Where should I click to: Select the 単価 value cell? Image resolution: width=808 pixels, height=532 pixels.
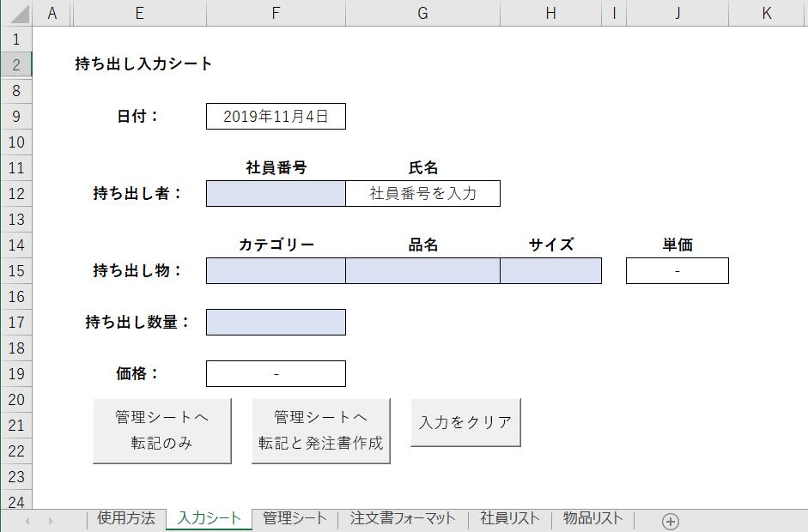pyautogui.click(x=677, y=271)
